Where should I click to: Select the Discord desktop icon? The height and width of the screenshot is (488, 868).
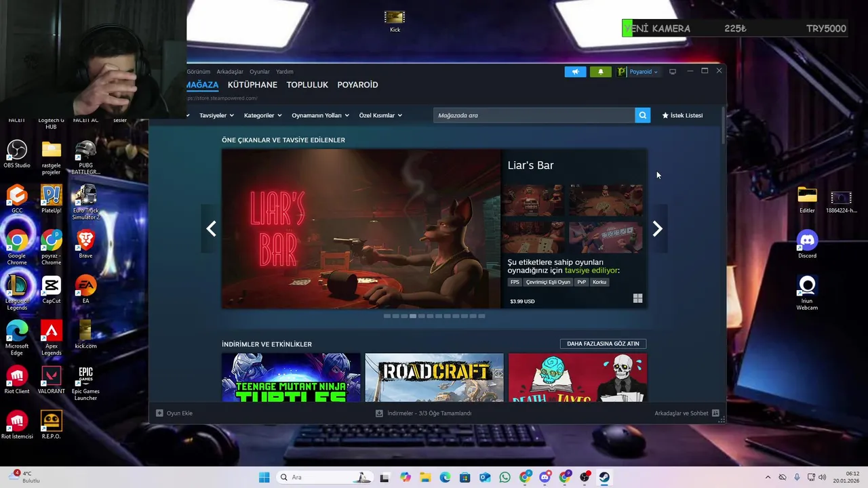[807, 244]
